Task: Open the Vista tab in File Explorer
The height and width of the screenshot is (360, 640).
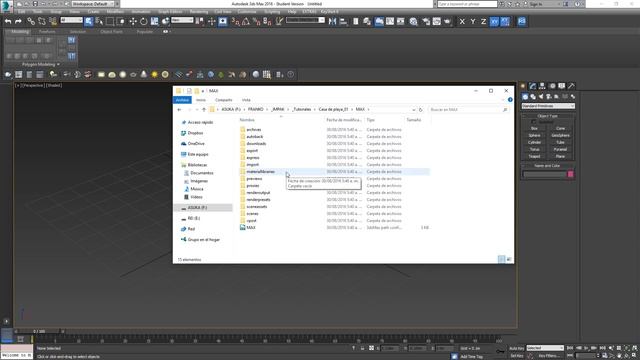Action: coord(246,100)
